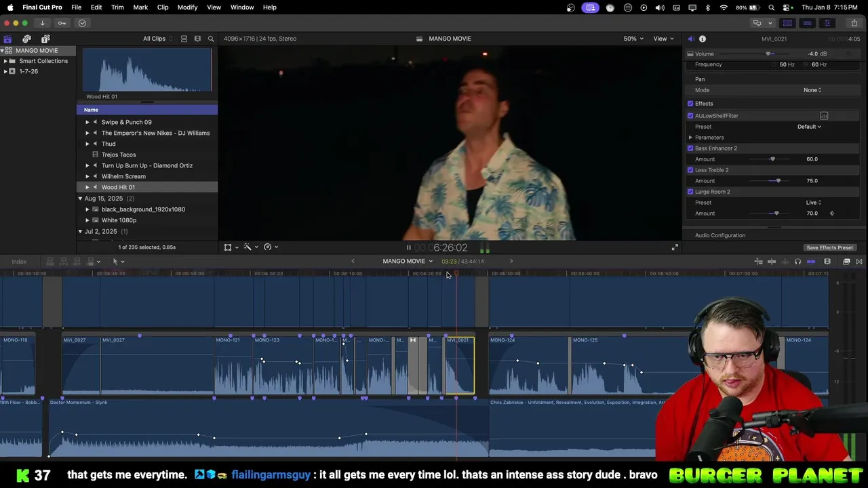This screenshot has width=868, height=488.
Task: Select the 50 Hz frequency radio button
Action: pos(774,64)
